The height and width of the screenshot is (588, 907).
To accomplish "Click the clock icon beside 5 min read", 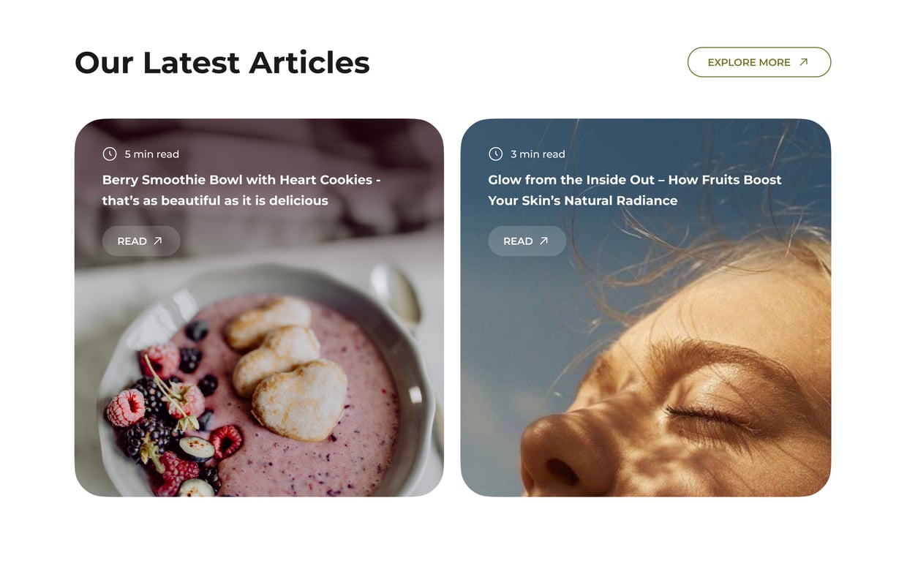I will (110, 154).
